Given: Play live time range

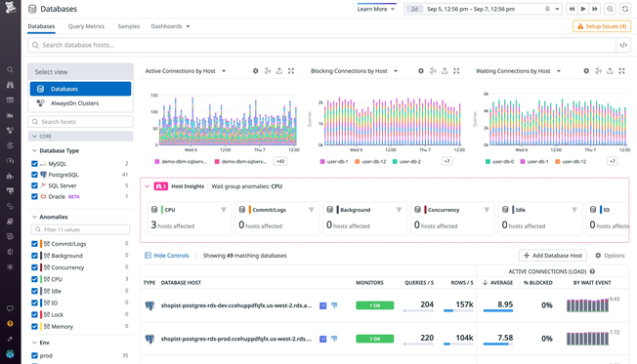Looking at the screenshot, I should click(x=583, y=9).
